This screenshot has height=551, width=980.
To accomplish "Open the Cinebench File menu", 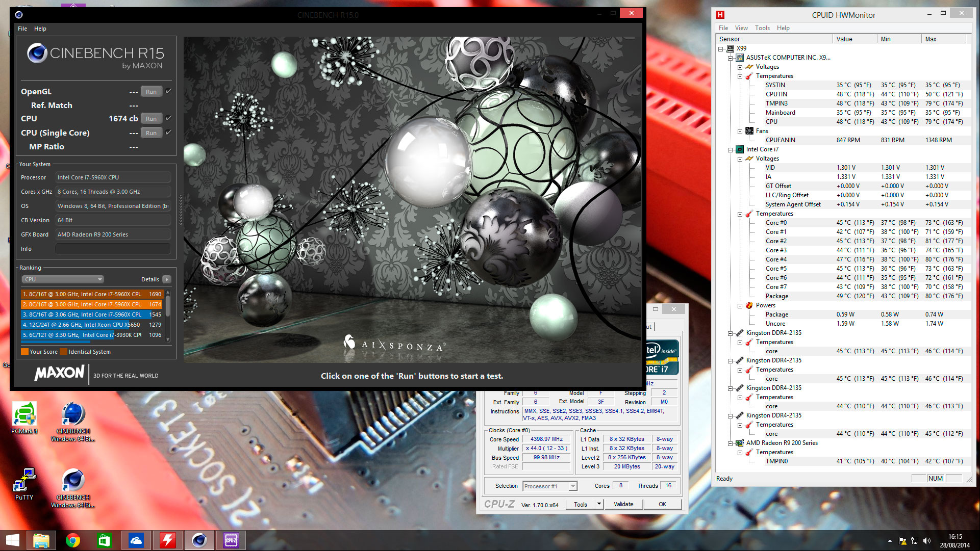I will (x=22, y=29).
